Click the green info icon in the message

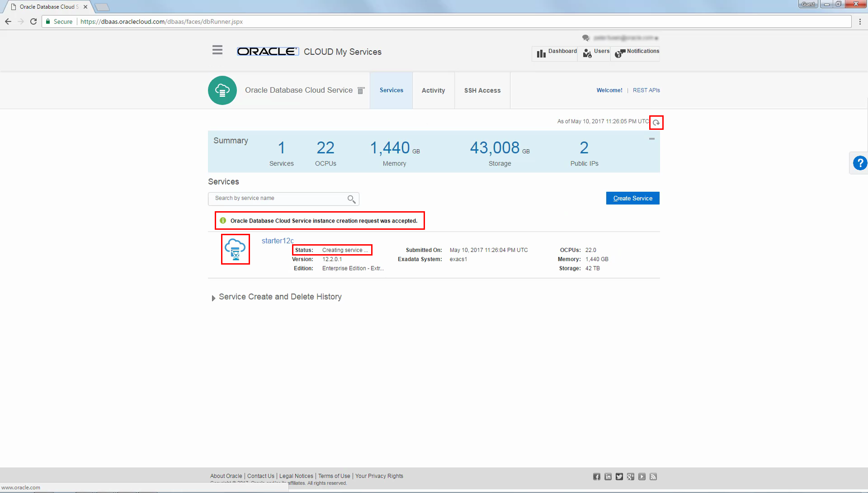click(223, 221)
